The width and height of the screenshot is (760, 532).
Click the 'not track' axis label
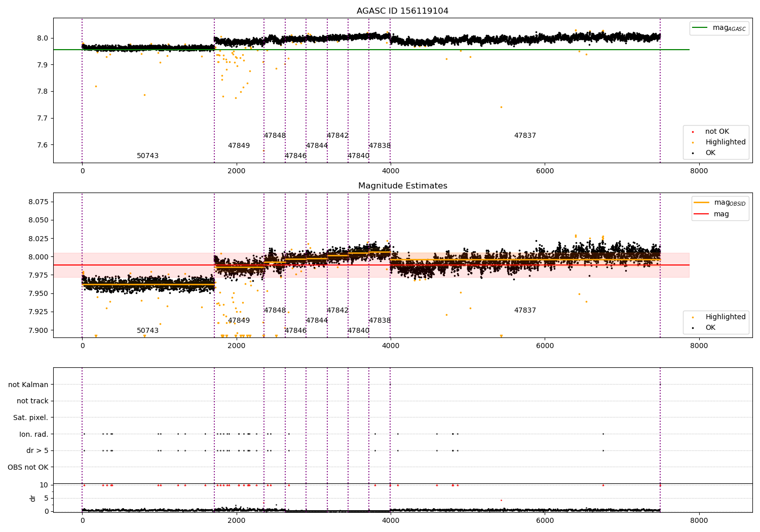point(32,401)
